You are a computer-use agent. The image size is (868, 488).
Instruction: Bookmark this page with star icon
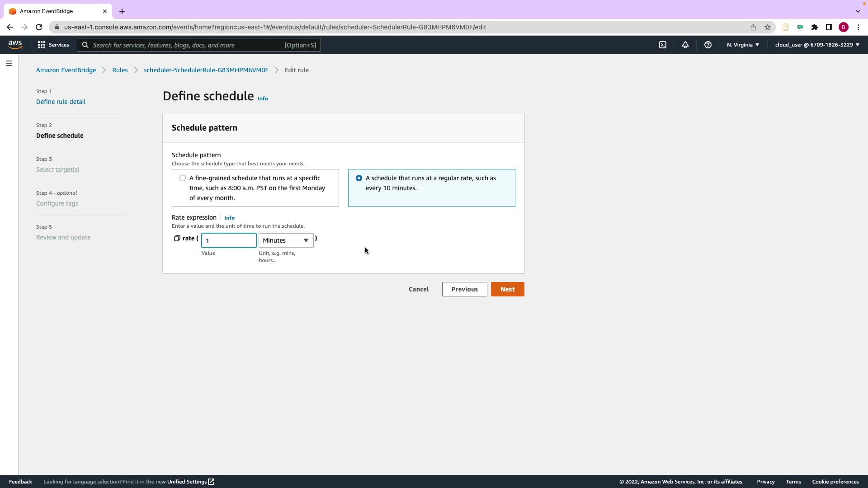click(x=768, y=27)
